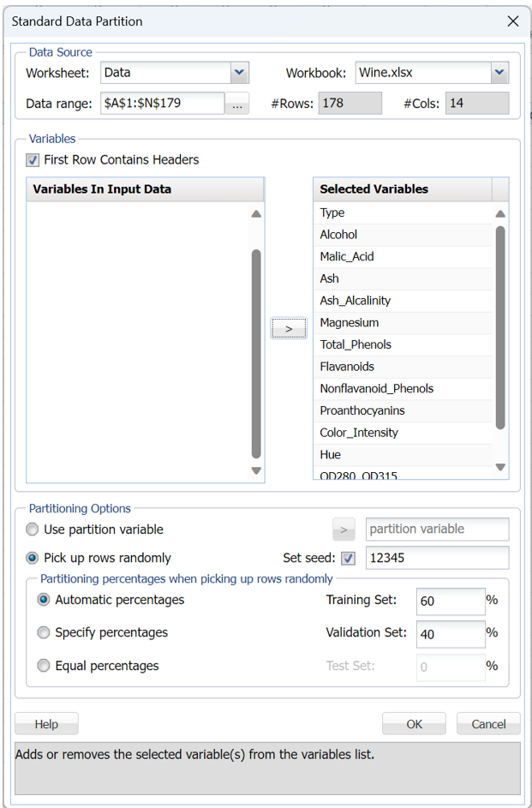Toggle the Set seed checkbox

[x=348, y=559]
